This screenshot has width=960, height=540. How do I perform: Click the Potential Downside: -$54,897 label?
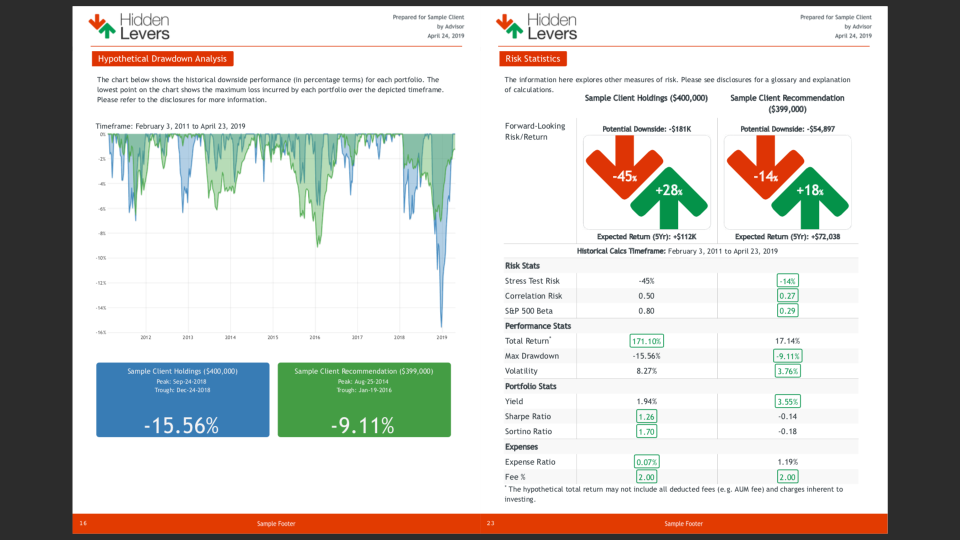(787, 129)
